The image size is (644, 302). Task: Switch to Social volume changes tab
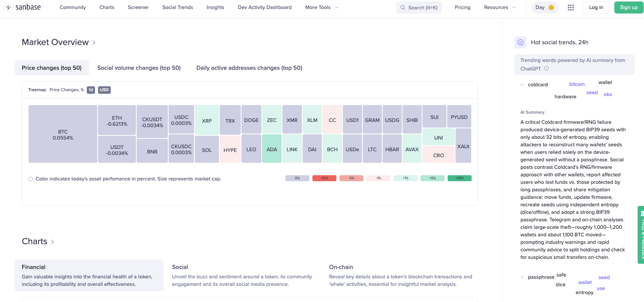click(139, 68)
